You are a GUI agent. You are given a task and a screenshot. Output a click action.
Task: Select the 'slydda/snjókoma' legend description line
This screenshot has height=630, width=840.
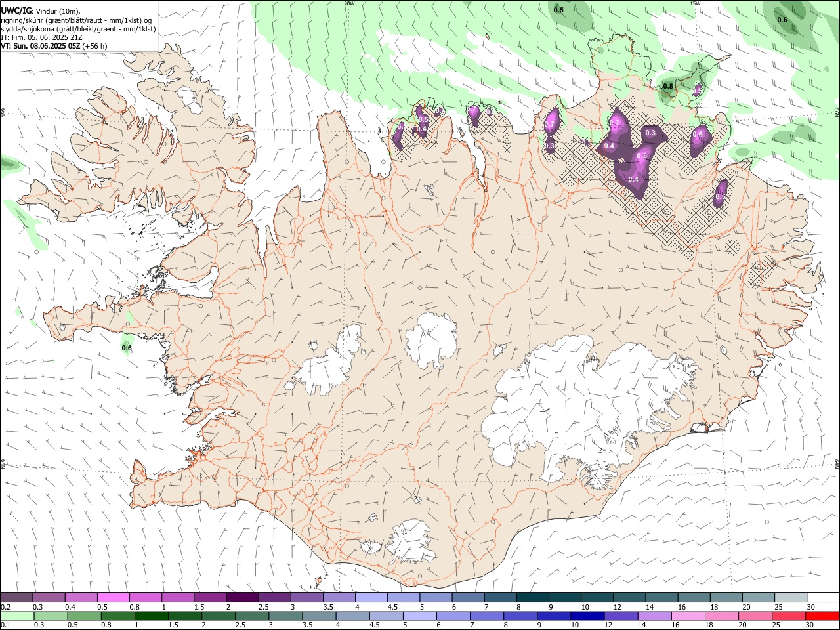pos(78,29)
